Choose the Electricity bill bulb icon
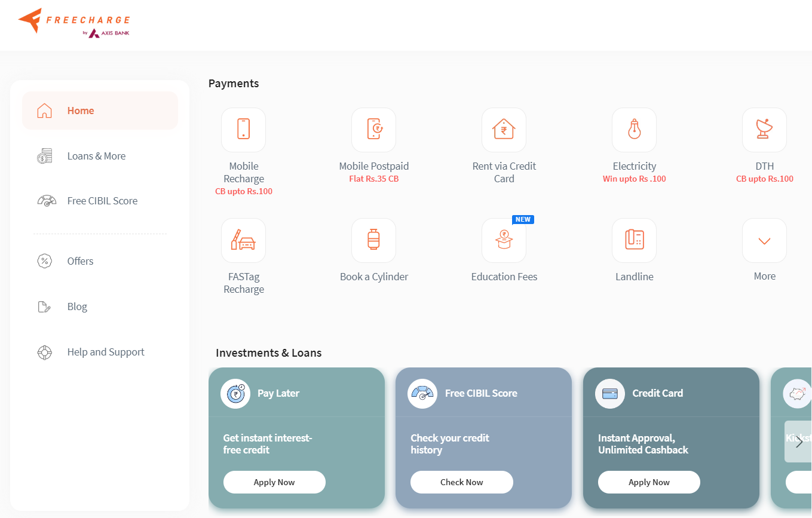This screenshot has width=812, height=518. click(634, 130)
